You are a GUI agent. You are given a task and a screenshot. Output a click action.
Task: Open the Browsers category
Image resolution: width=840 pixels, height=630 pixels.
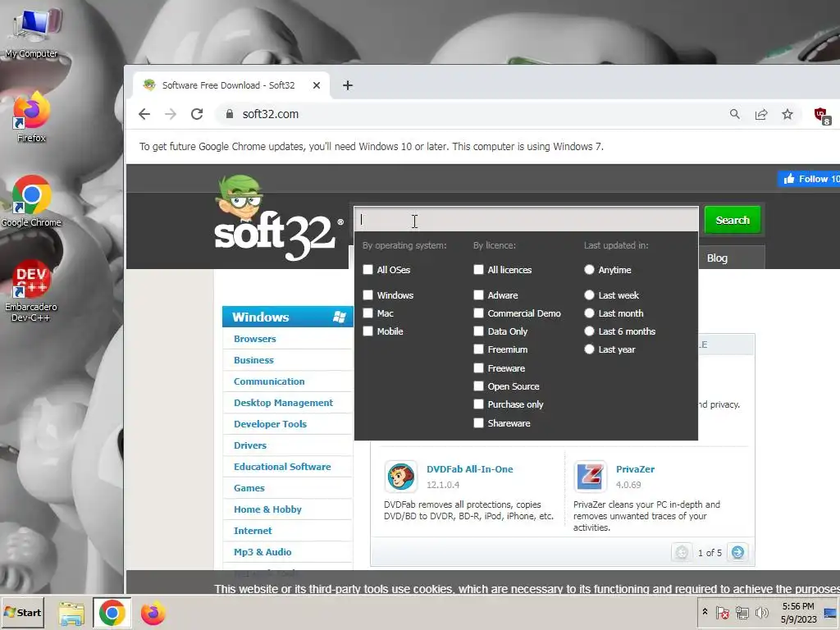(254, 339)
